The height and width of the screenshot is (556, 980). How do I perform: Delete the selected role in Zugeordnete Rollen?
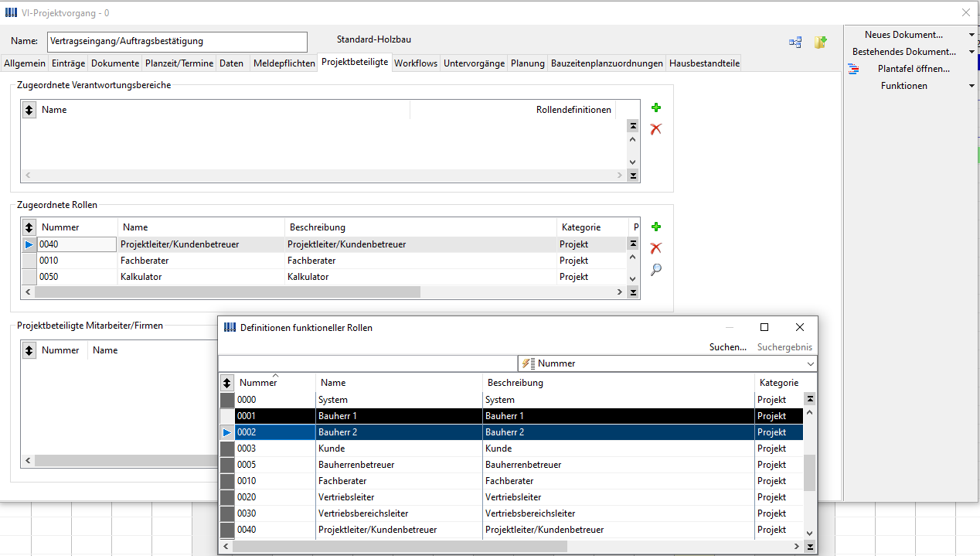(x=656, y=248)
